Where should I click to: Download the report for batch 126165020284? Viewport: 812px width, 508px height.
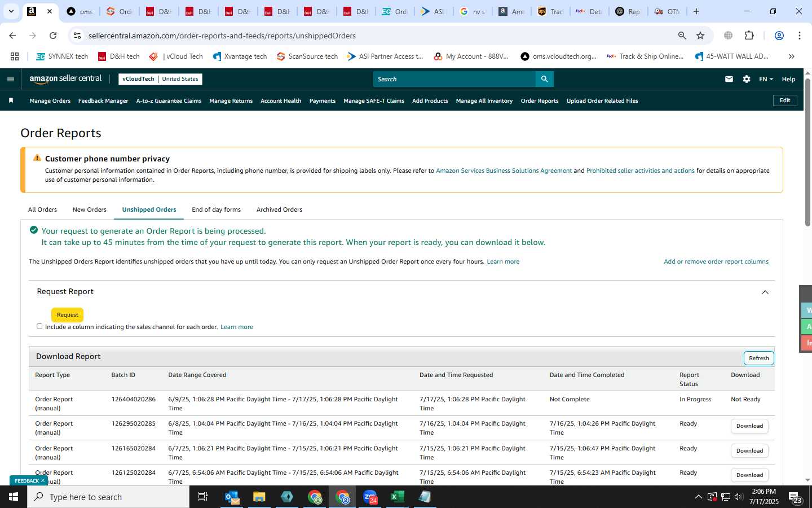(x=749, y=451)
